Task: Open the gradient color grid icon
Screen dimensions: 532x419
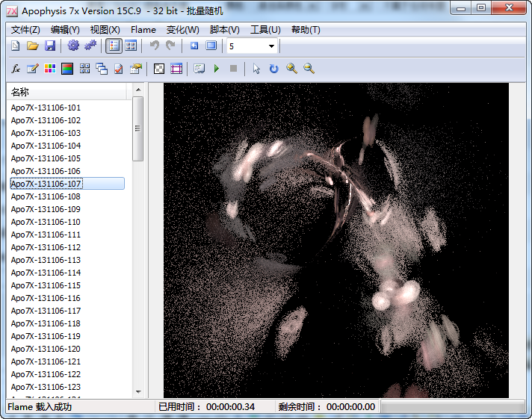Action: coord(50,69)
